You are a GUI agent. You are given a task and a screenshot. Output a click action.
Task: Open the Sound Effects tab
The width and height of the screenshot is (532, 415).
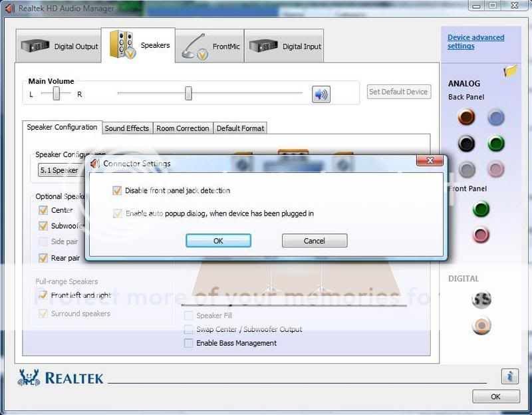127,128
